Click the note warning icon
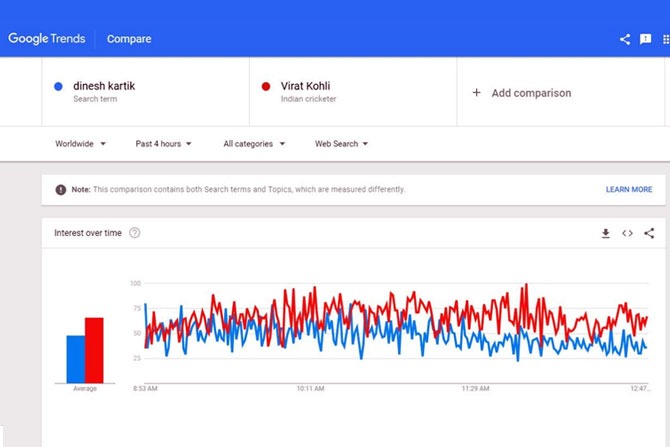 tap(61, 189)
